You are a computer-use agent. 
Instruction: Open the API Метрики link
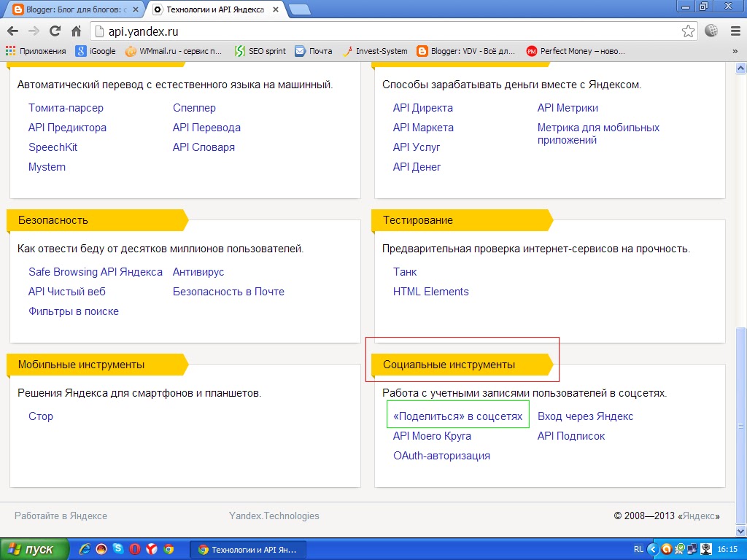click(x=568, y=108)
